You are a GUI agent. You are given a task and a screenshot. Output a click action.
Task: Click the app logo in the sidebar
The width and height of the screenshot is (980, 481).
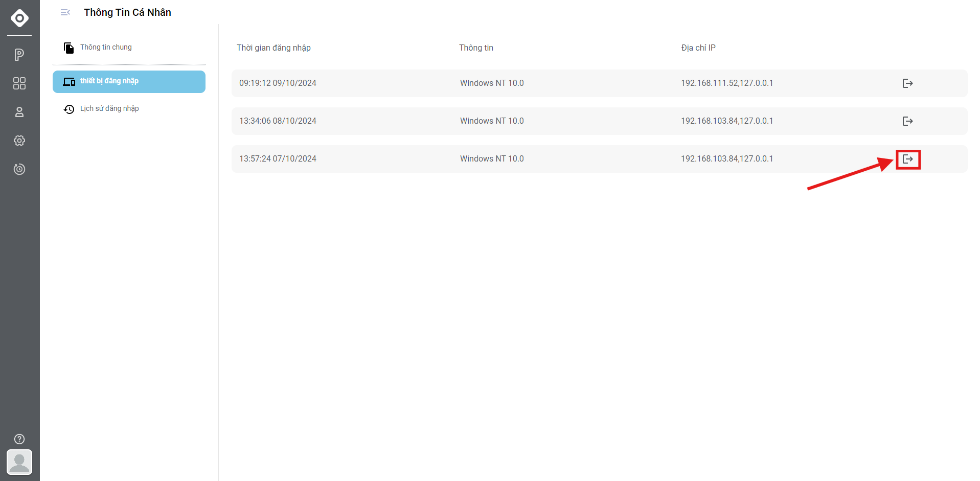pos(19,18)
